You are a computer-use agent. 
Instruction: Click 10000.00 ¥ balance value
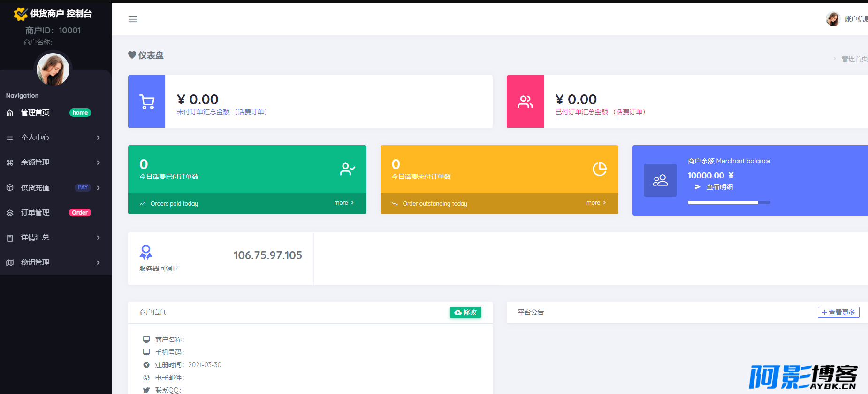710,175
